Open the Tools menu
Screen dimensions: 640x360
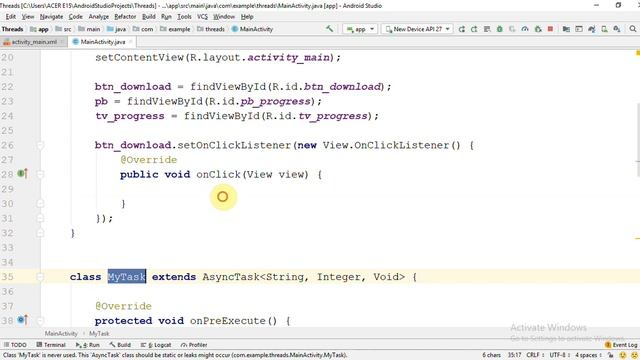click(184, 17)
